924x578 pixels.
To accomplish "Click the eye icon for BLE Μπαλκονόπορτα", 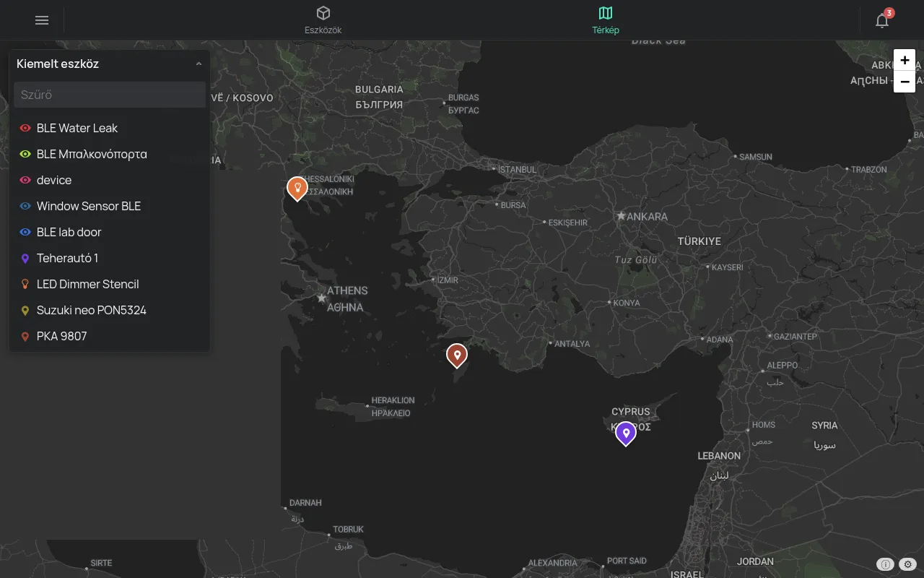I will (25, 154).
